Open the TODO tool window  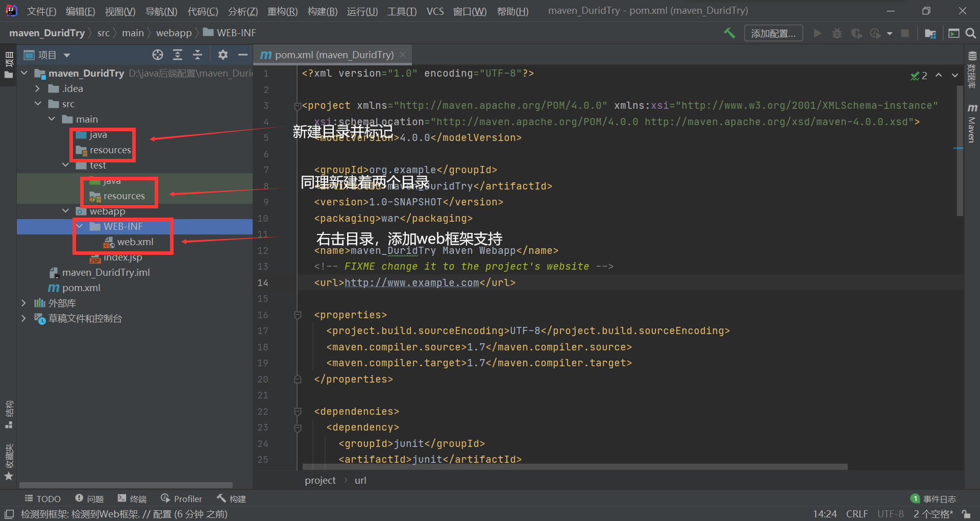click(x=43, y=499)
